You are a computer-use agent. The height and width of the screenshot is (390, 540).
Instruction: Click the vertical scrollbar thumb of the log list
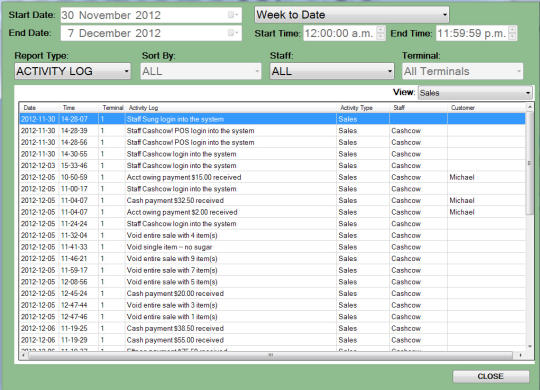pos(530,164)
